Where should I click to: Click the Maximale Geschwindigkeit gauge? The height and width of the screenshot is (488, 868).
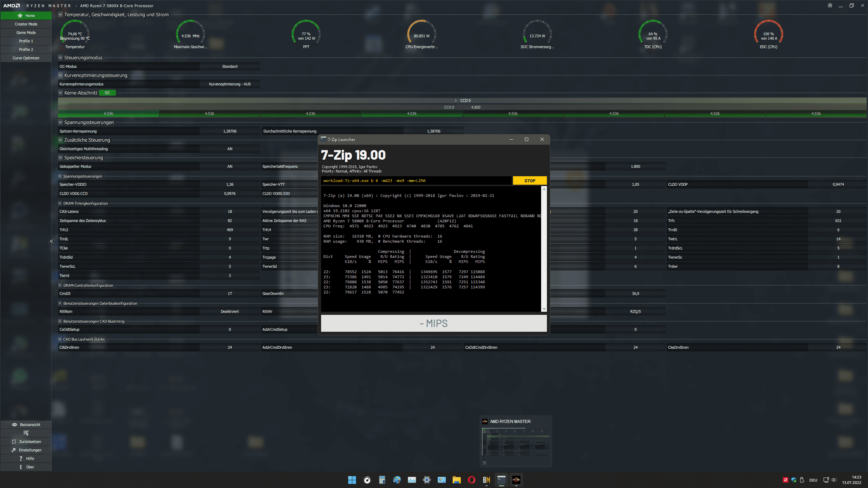coord(190,34)
